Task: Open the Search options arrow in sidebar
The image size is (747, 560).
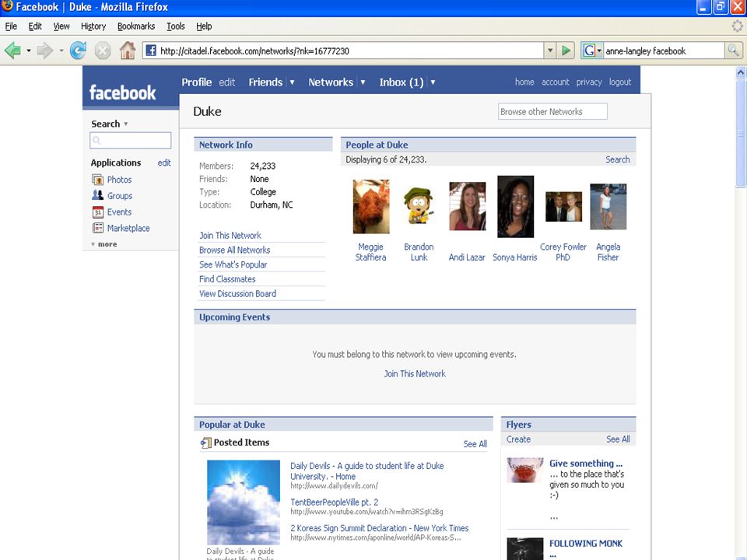Action: [x=126, y=124]
